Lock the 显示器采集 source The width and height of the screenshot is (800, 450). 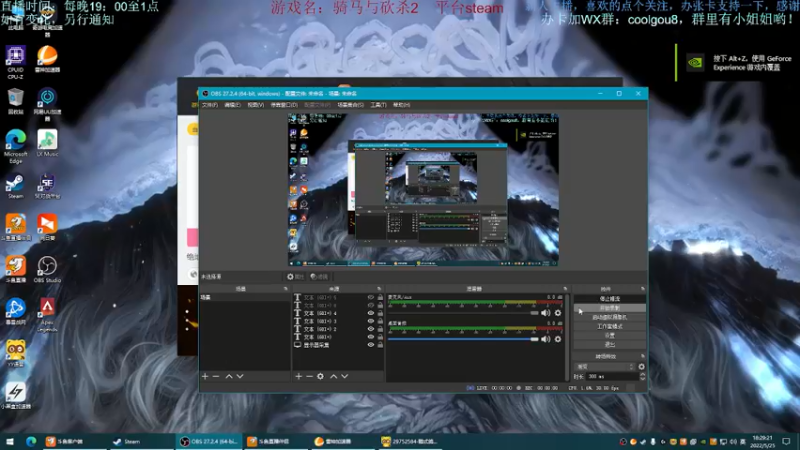click(x=380, y=345)
